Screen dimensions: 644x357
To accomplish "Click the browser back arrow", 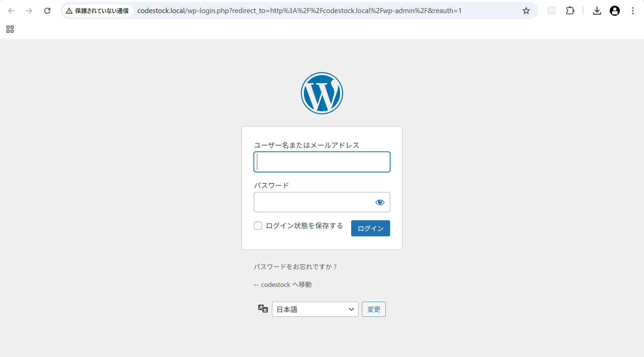I will [x=11, y=11].
